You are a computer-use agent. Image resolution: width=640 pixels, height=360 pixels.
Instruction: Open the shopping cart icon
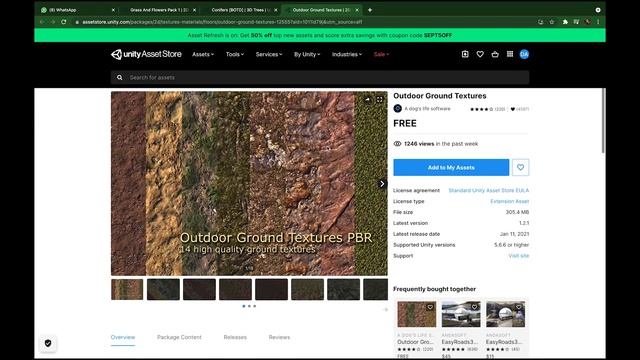(495, 54)
